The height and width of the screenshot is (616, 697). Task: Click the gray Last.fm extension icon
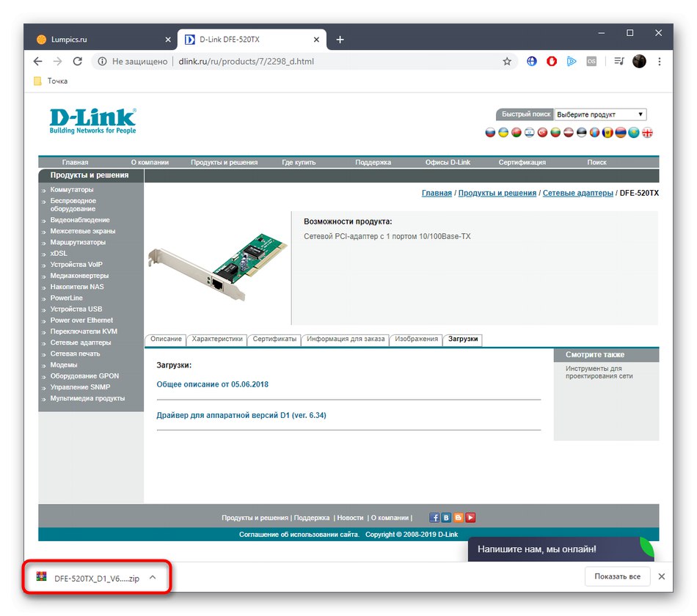[x=591, y=62]
